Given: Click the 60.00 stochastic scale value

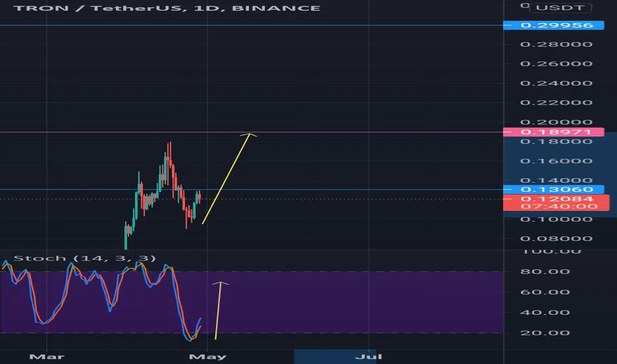Looking at the screenshot, I should (545, 292).
